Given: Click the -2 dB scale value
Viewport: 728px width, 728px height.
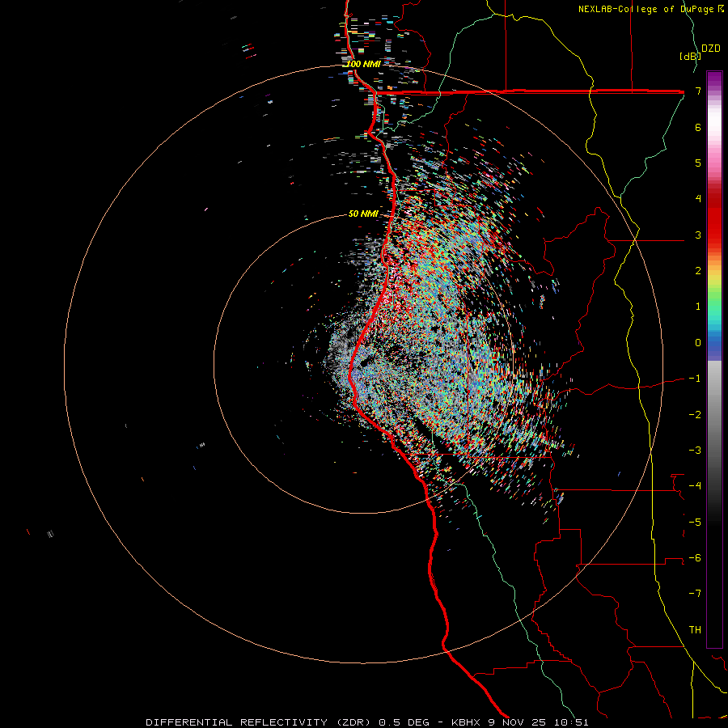Looking at the screenshot, I should pos(695,415).
